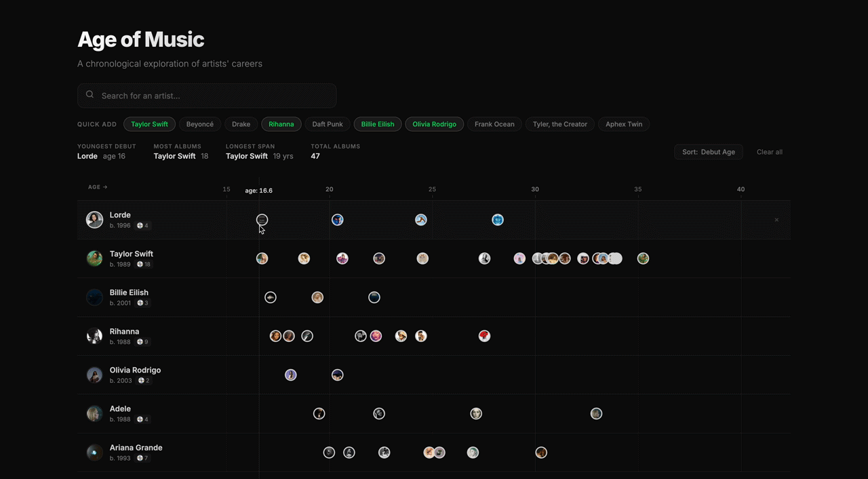Select Lorde's second album marker just past age 20
The height and width of the screenshot is (479, 868).
tap(338, 220)
